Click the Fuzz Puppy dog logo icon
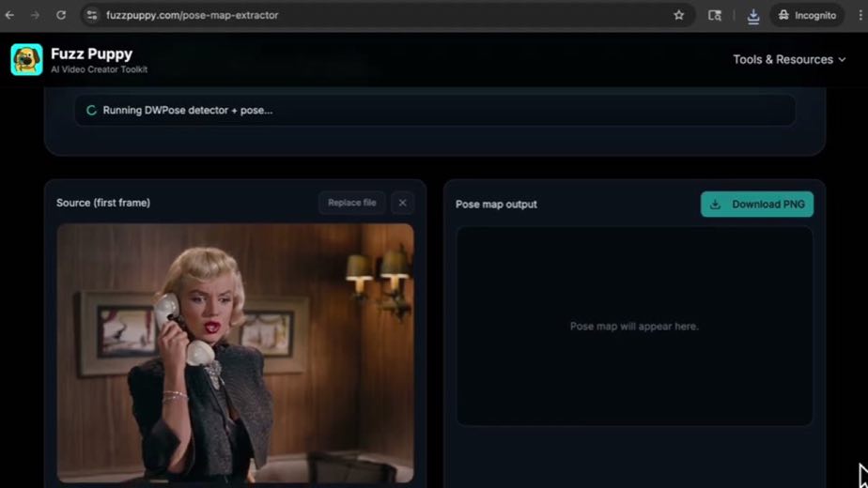The image size is (868, 488). 26,60
